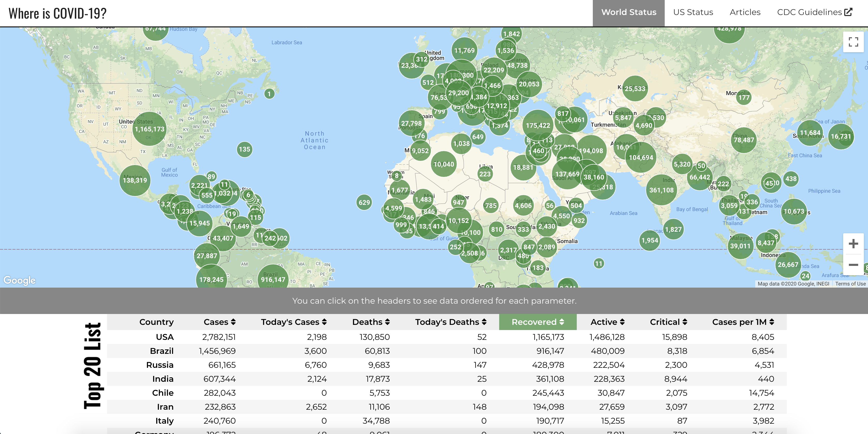Open the map Terms of Use
The image size is (868, 434).
[850, 284]
